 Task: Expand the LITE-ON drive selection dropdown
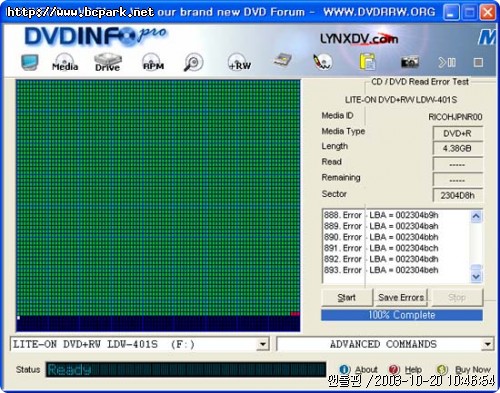[x=263, y=344]
